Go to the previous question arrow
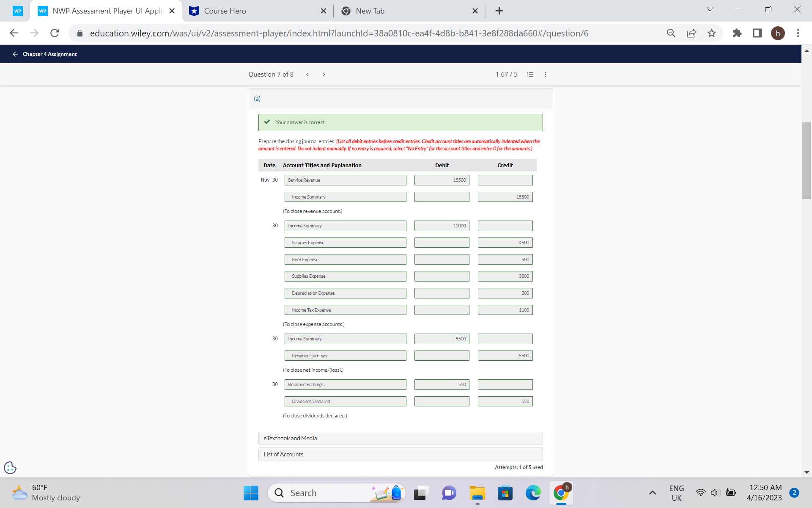This screenshot has width=812, height=508. pos(307,75)
